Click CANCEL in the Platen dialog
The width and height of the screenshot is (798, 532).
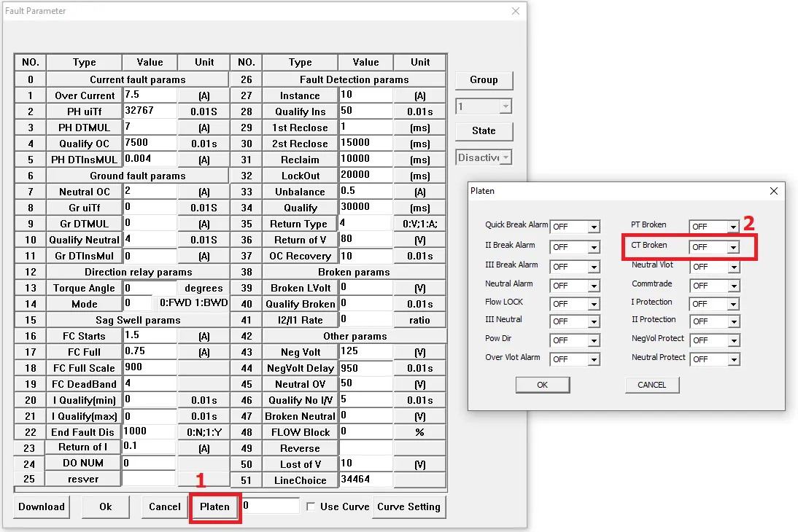(x=652, y=385)
